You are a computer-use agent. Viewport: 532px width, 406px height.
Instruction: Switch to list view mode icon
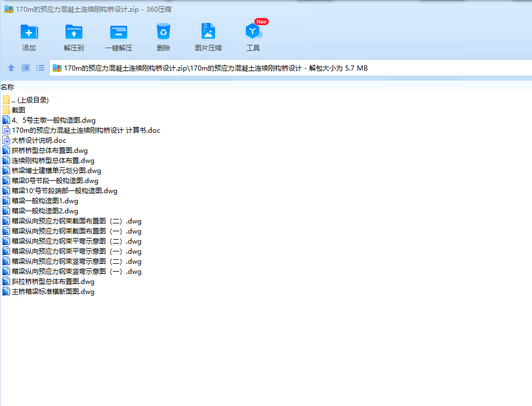[40, 68]
